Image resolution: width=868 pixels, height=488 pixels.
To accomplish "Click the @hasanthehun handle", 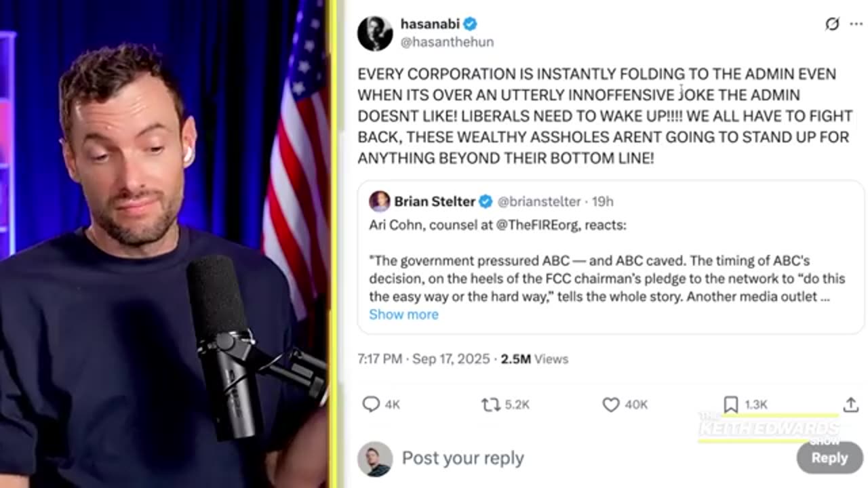I will point(447,42).
